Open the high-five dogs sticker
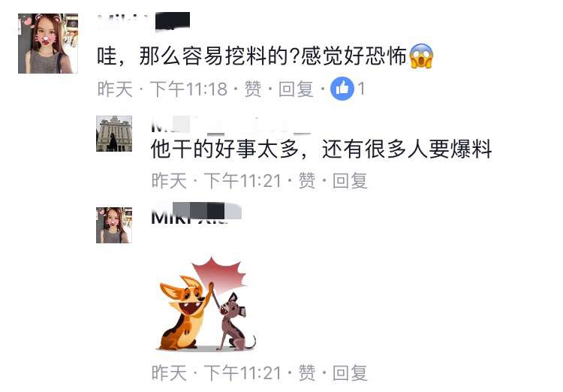The image size is (563, 392). [x=207, y=304]
